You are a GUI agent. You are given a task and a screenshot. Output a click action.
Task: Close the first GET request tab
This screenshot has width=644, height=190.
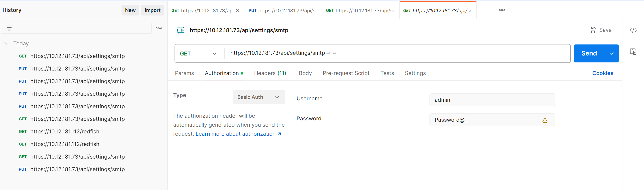237,11
